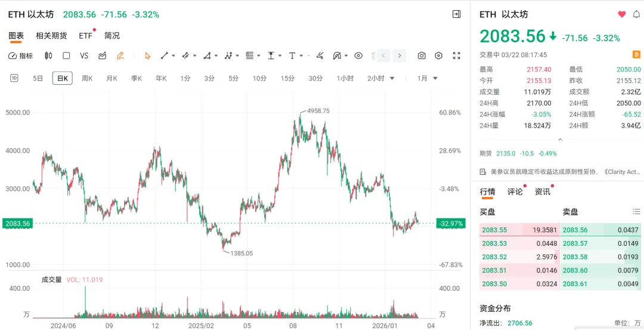Open the chart overlay icon next to VS
The image size is (644, 330).
tap(103, 56)
